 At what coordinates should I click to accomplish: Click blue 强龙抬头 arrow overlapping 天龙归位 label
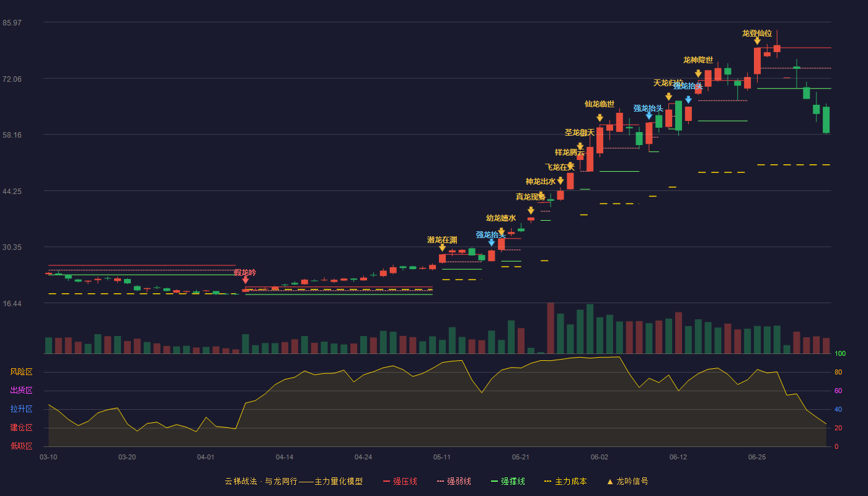pyautogui.click(x=688, y=100)
